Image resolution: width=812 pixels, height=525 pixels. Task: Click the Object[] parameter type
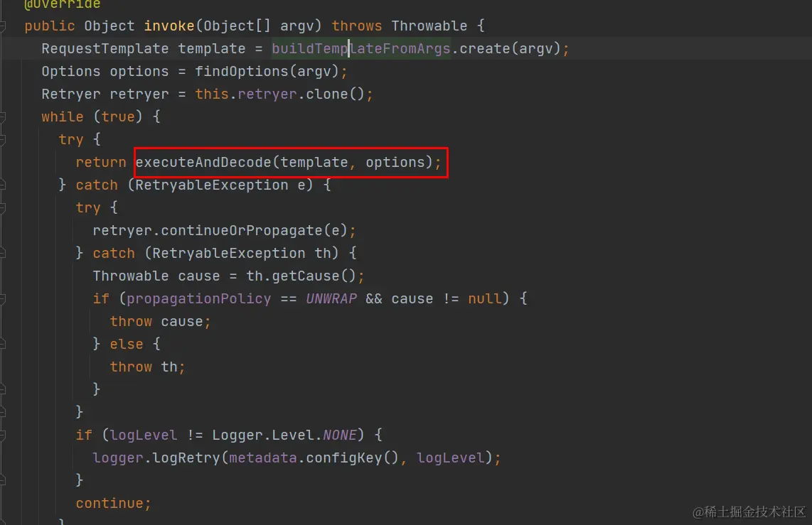click(x=237, y=26)
